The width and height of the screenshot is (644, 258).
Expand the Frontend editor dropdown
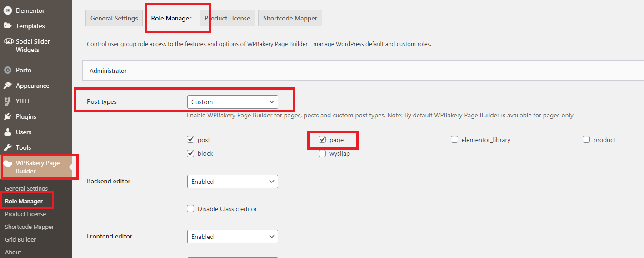[x=233, y=237]
